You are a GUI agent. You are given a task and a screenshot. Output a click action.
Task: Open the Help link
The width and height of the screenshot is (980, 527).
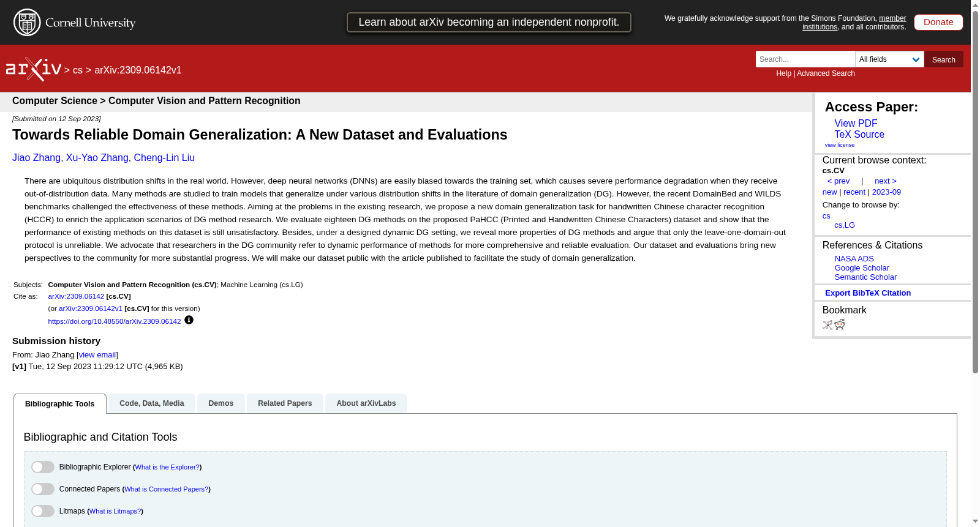[783, 73]
